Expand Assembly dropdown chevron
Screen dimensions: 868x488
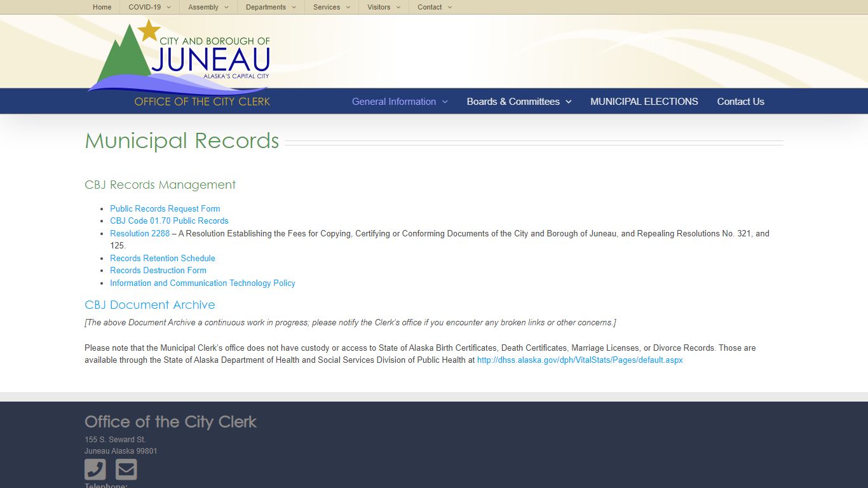226,8
